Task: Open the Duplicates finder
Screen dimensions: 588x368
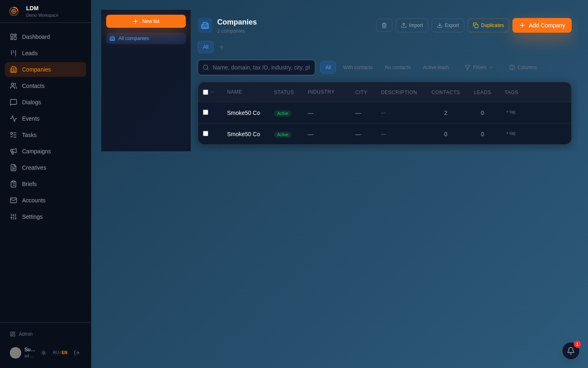Action: coord(488,25)
